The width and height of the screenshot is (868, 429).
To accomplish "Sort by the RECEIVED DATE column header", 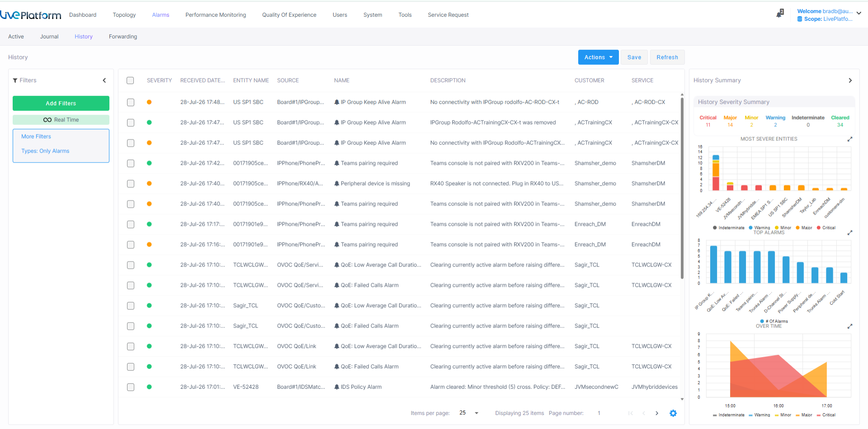I will (203, 81).
